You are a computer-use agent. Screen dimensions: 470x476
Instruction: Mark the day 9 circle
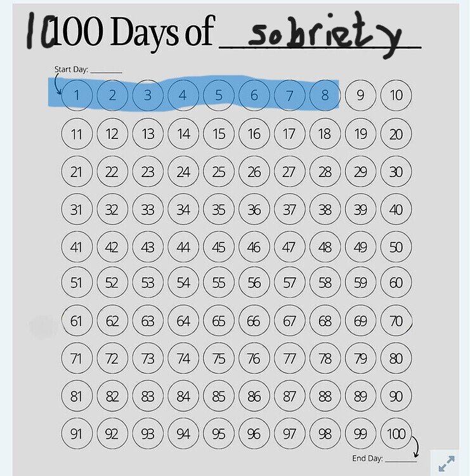coord(360,96)
